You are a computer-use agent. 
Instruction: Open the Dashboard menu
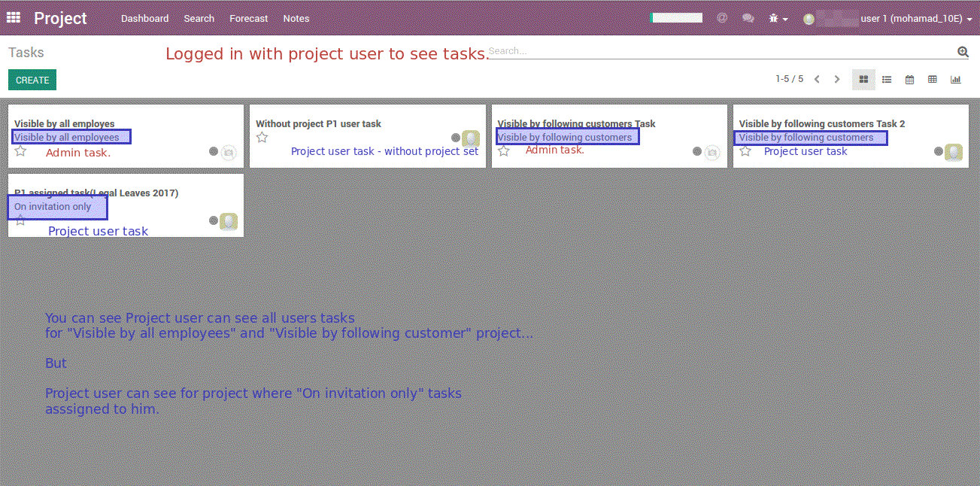pyautogui.click(x=144, y=18)
